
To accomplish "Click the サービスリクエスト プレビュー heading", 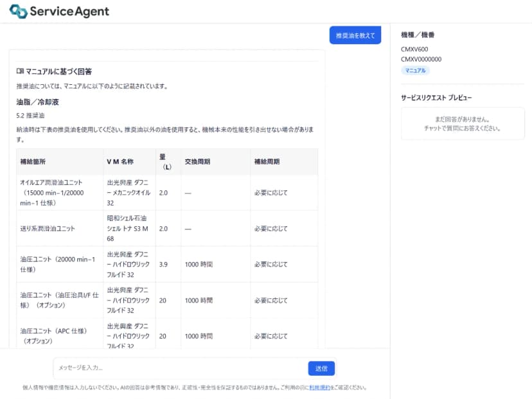I will point(436,98).
